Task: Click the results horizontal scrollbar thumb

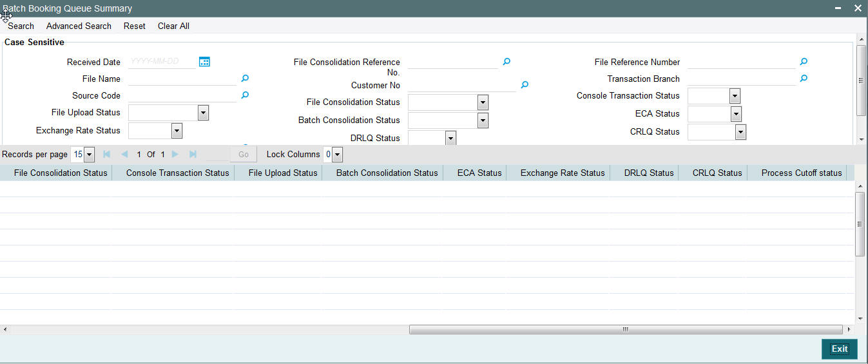Action: click(x=625, y=329)
